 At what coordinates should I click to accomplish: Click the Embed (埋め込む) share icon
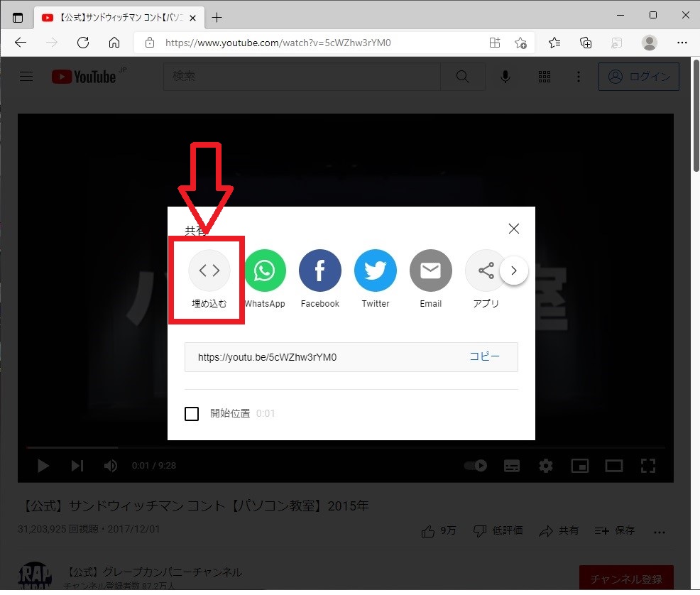(x=209, y=271)
